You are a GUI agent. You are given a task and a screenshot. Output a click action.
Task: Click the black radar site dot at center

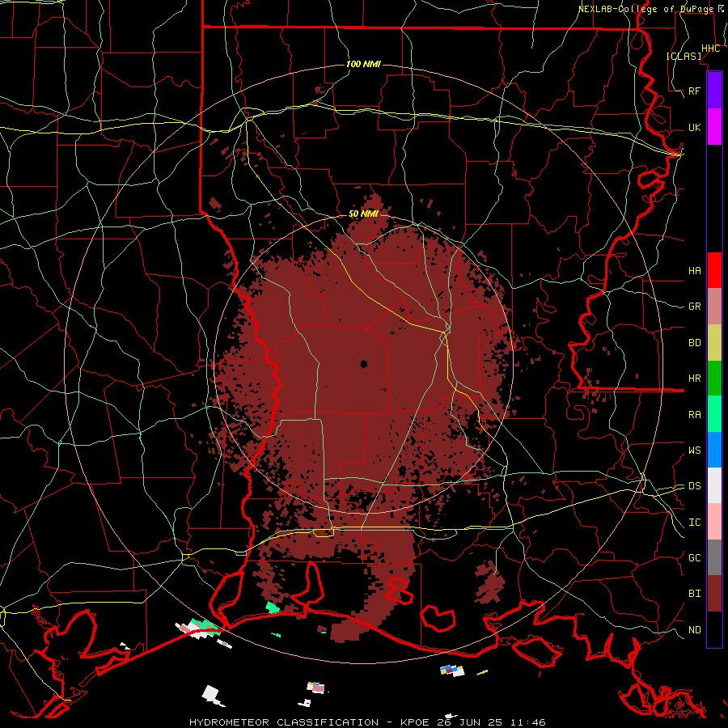[x=363, y=364]
